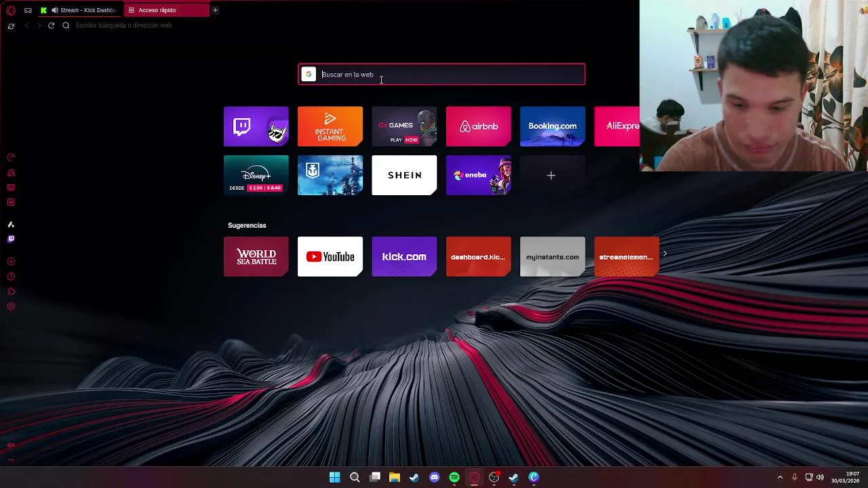The width and height of the screenshot is (868, 488).
Task: Open OBS Studio from the taskbar
Action: click(494, 477)
